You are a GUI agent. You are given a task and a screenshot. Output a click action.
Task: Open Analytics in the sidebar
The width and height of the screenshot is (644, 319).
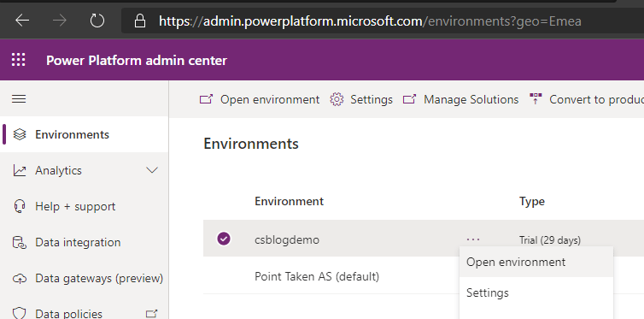58,170
